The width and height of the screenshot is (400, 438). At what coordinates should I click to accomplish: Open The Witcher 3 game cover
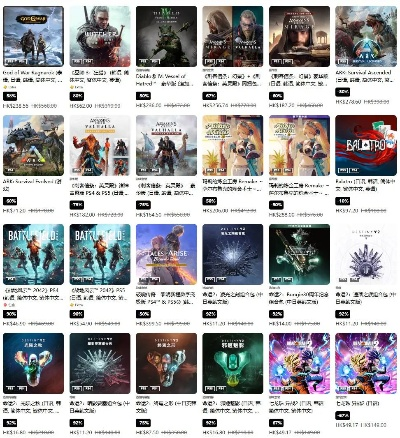pyautogui.click(x=100, y=36)
